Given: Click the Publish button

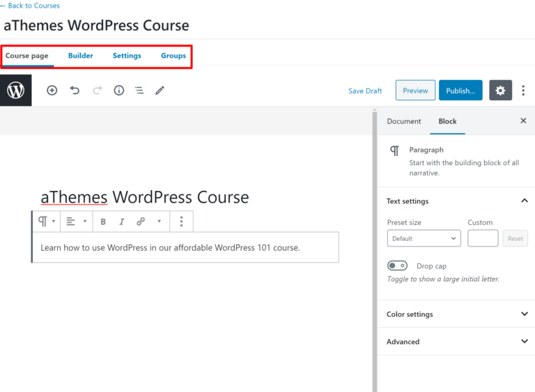Looking at the screenshot, I should 460,91.
